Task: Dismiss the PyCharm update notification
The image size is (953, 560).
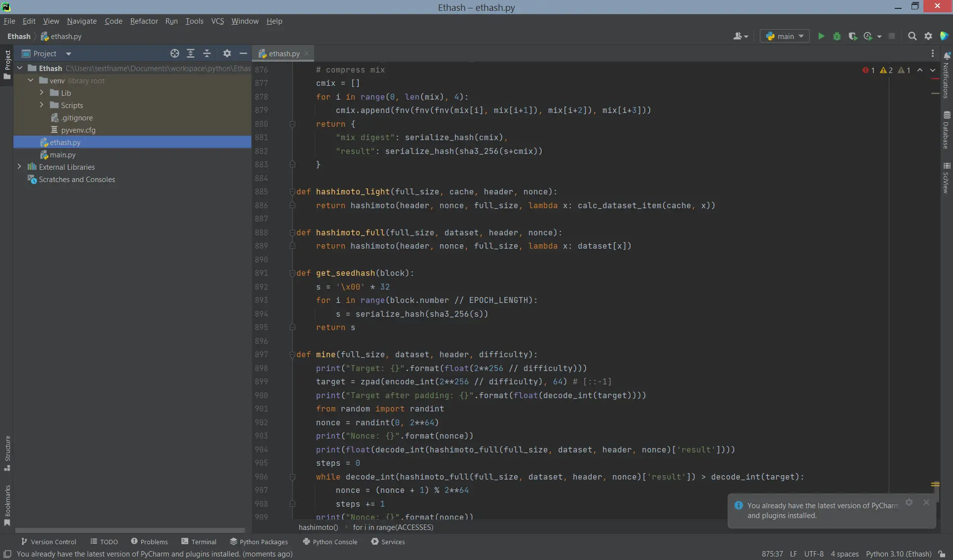Action: click(x=926, y=502)
